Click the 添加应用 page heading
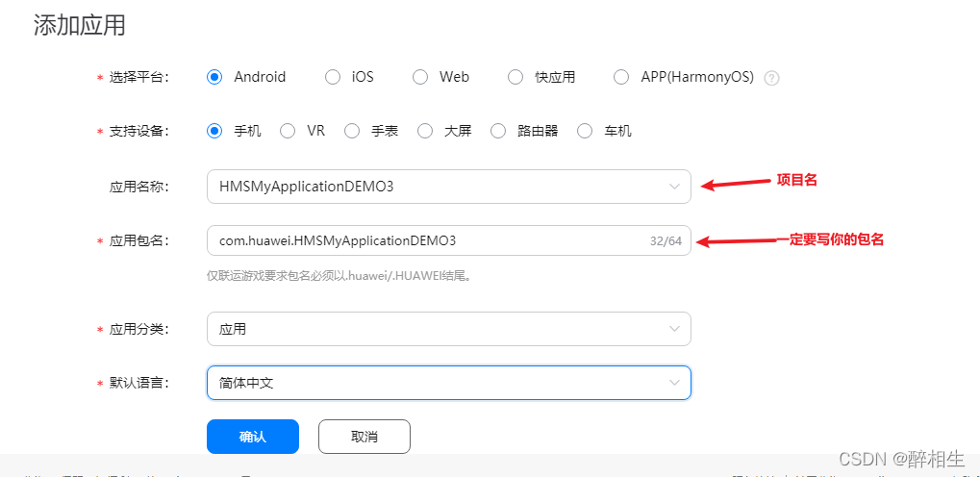Image resolution: width=980 pixels, height=477 pixels. pyautogui.click(x=80, y=26)
